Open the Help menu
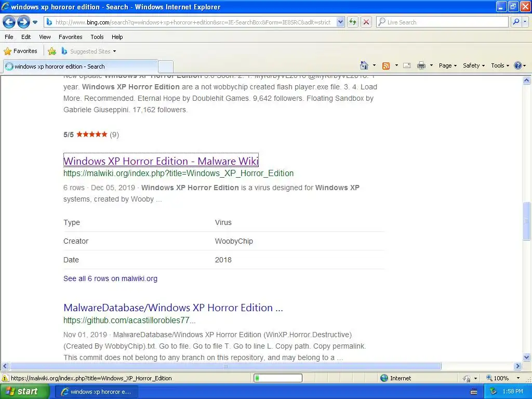The width and height of the screenshot is (532, 399). coord(117,37)
